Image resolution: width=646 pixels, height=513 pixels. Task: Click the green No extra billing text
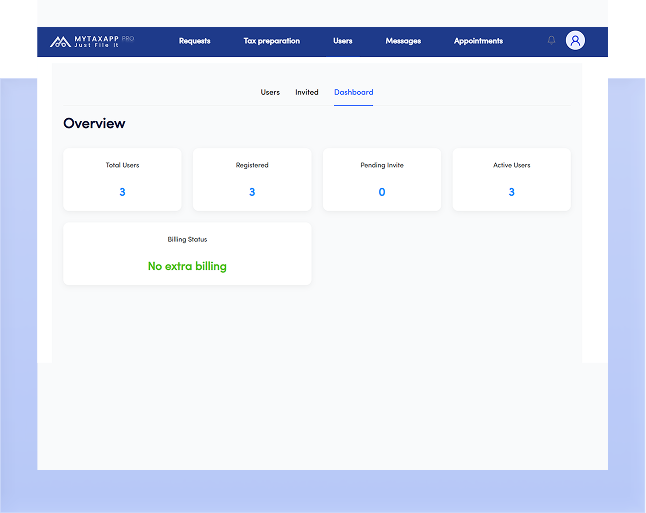(x=187, y=266)
